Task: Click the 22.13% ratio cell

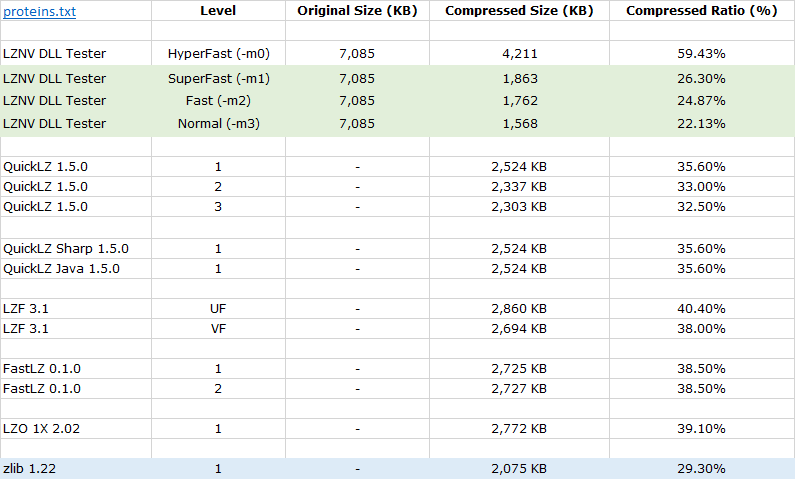Action: pos(702,123)
